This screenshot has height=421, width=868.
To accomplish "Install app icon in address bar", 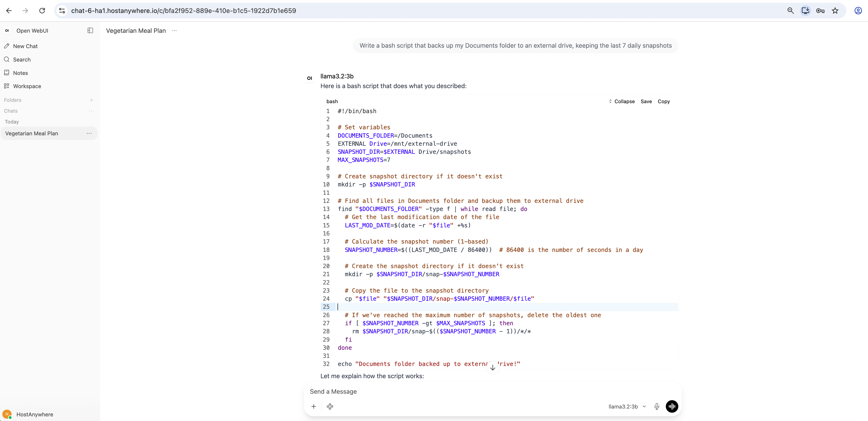I will [x=805, y=11].
